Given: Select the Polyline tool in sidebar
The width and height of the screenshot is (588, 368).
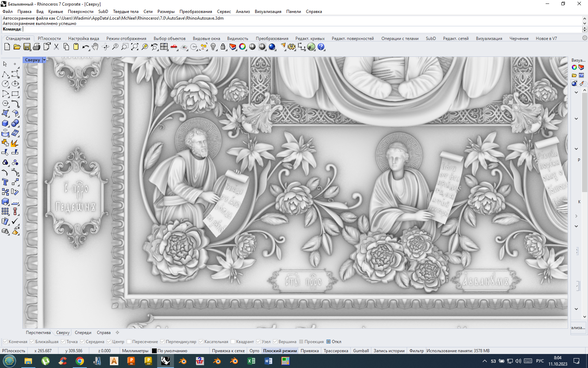Looking at the screenshot, I should [x=5, y=74].
